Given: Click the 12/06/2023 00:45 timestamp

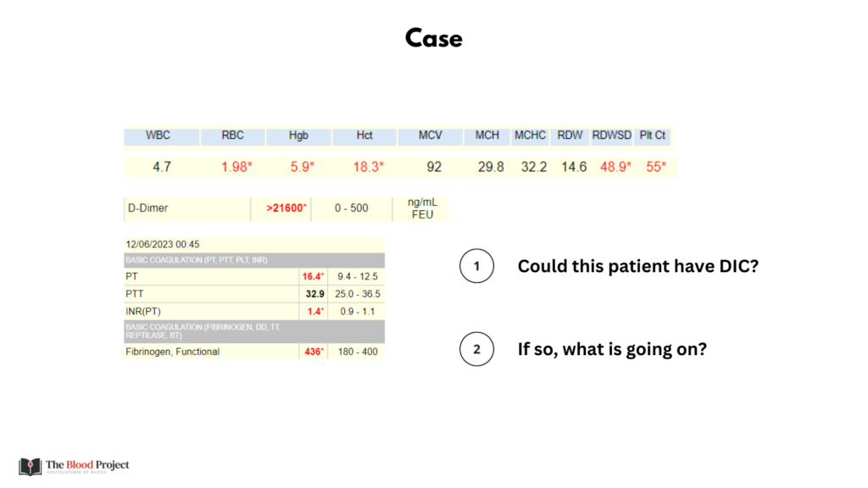Looking at the screenshot, I should pos(162,244).
